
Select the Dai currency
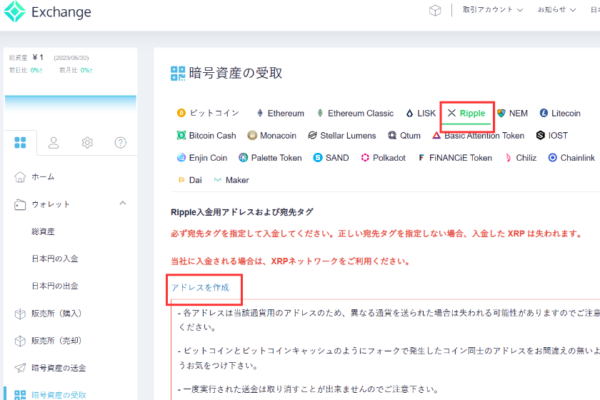(189, 180)
